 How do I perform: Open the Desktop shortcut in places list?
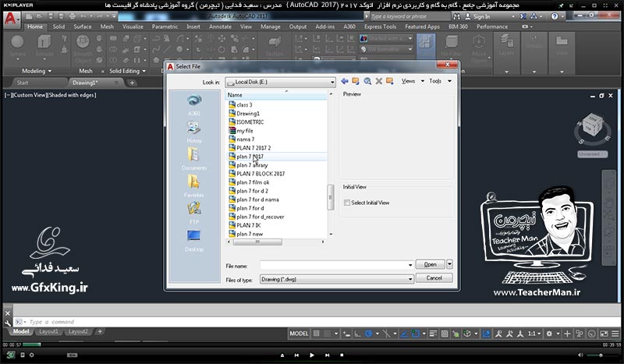(193, 240)
